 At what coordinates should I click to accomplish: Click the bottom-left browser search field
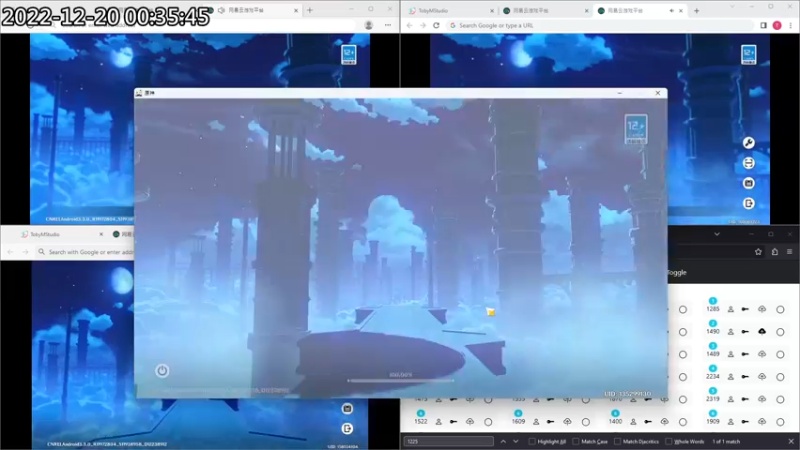point(85,252)
